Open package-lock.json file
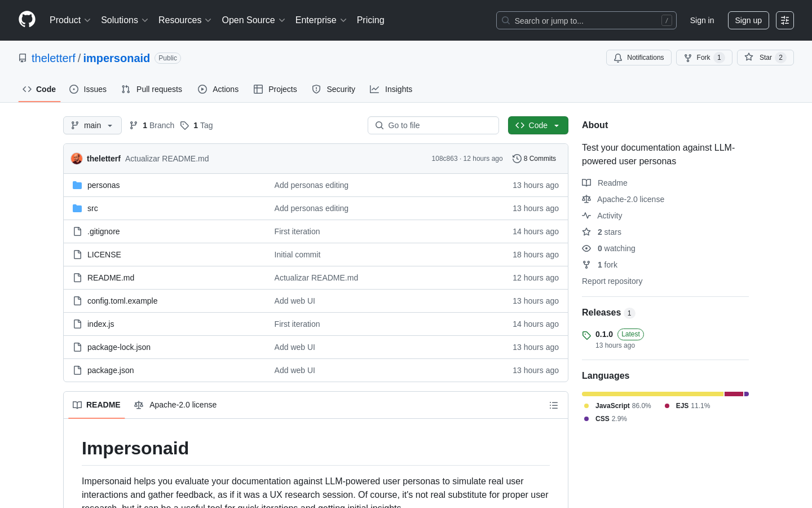 tap(119, 347)
